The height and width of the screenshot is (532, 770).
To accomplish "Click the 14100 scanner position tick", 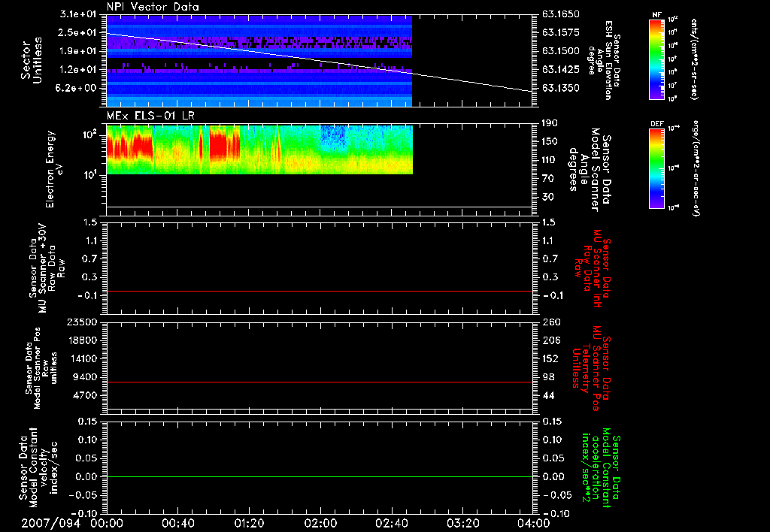I will 81,358.
